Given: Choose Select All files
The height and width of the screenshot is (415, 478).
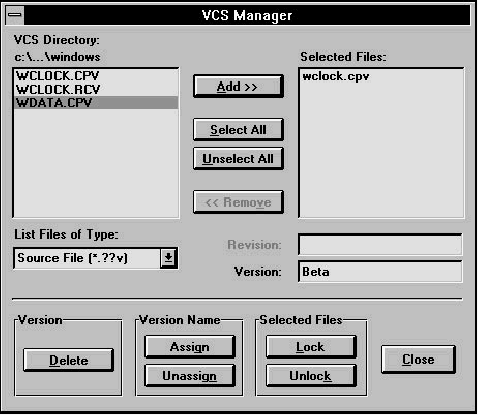Looking at the screenshot, I should coord(238,129).
